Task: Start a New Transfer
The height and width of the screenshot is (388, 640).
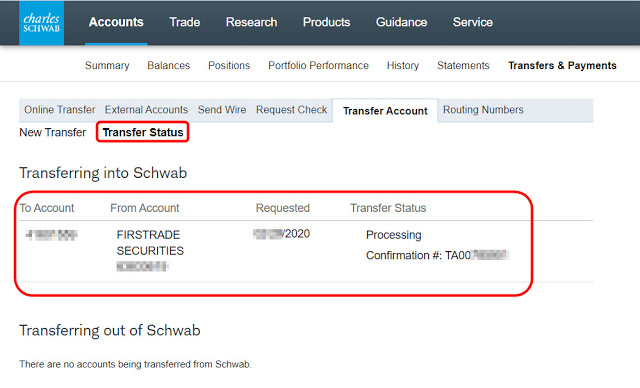Action: click(53, 133)
